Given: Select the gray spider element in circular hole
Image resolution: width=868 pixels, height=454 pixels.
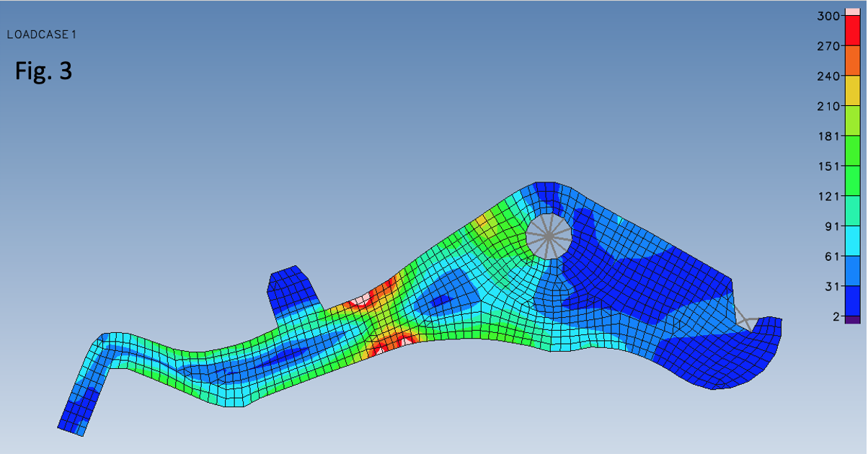Looking at the screenshot, I should pos(549,236).
